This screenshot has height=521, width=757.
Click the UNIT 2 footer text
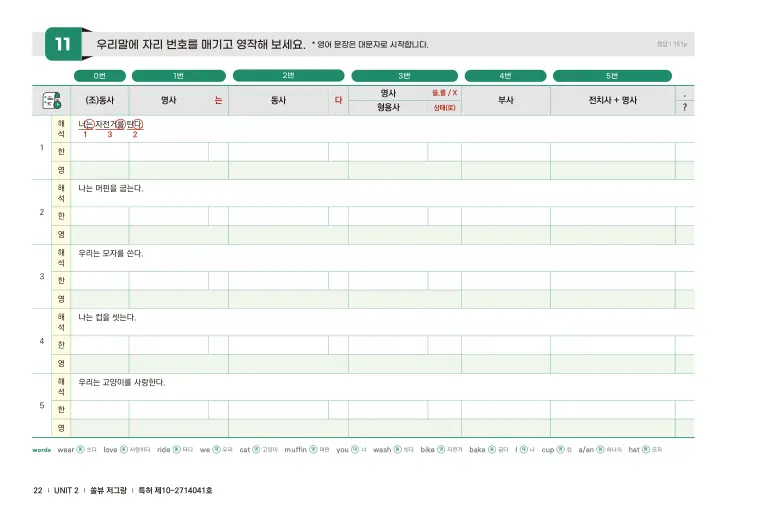pyautogui.click(x=66, y=490)
